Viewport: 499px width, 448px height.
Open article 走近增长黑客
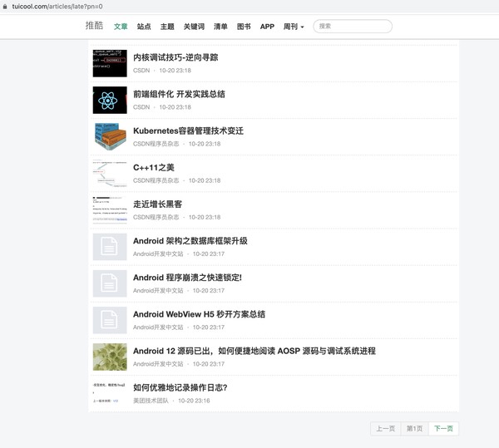[157, 204]
